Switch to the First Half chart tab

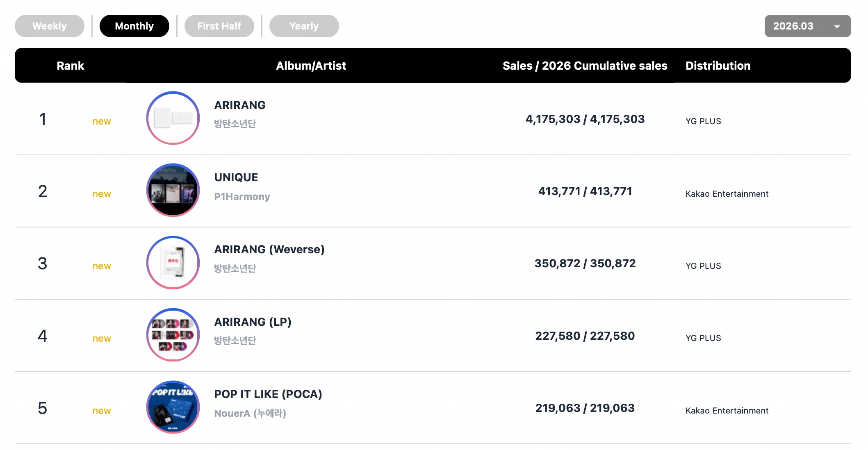(x=219, y=26)
